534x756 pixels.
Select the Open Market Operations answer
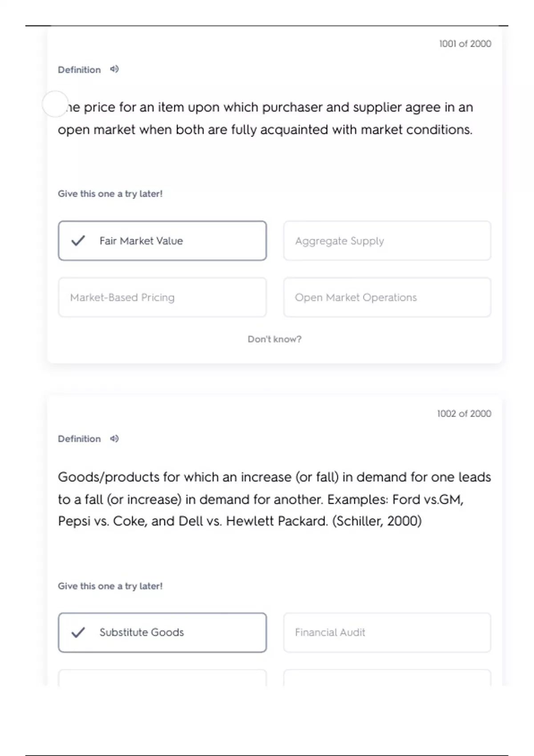[x=387, y=298]
